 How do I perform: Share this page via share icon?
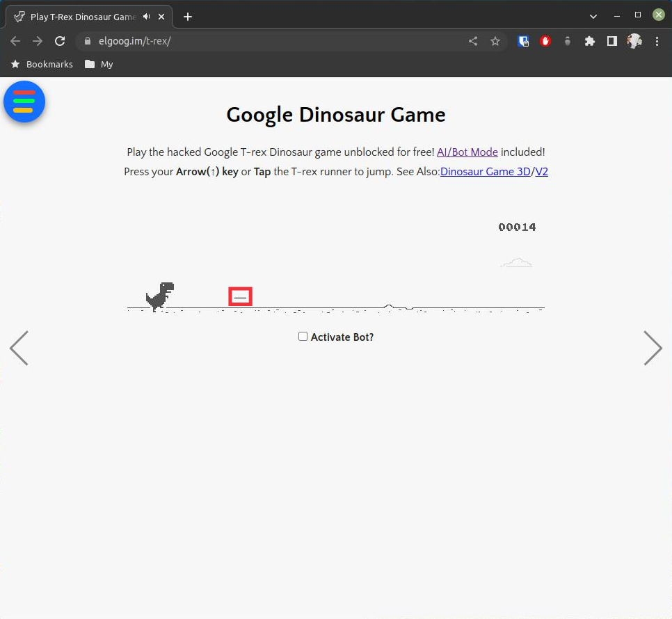(473, 41)
